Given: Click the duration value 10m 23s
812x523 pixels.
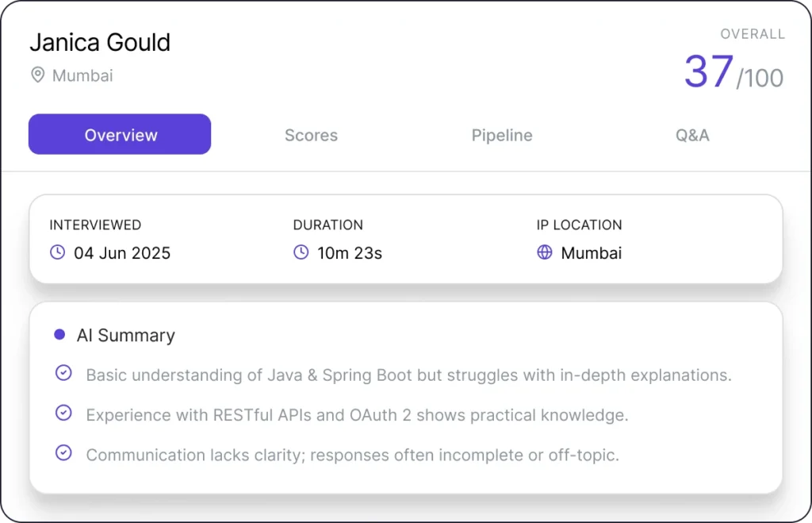Looking at the screenshot, I should coord(349,253).
